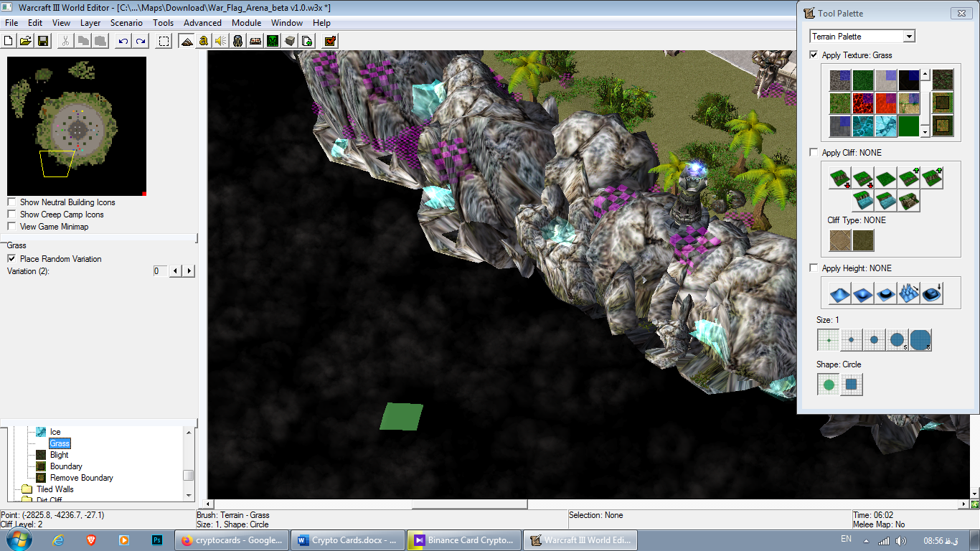This screenshot has width=980, height=551.
Task: Choose the Noise height tool with spikes
Action: [x=909, y=293]
